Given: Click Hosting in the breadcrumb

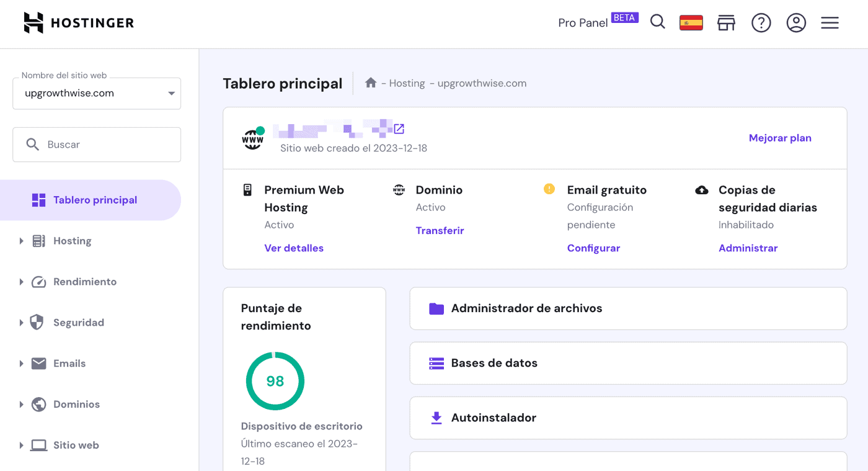Looking at the screenshot, I should pyautogui.click(x=407, y=83).
